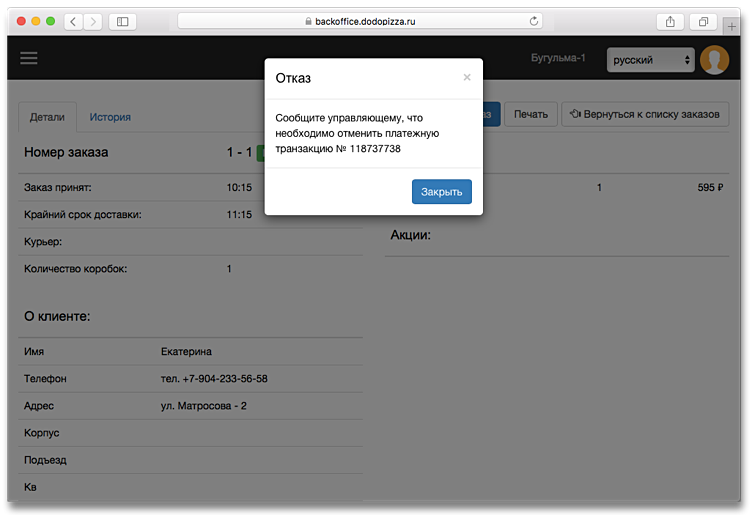
Task: Reload the page in address bar
Action: tap(534, 21)
